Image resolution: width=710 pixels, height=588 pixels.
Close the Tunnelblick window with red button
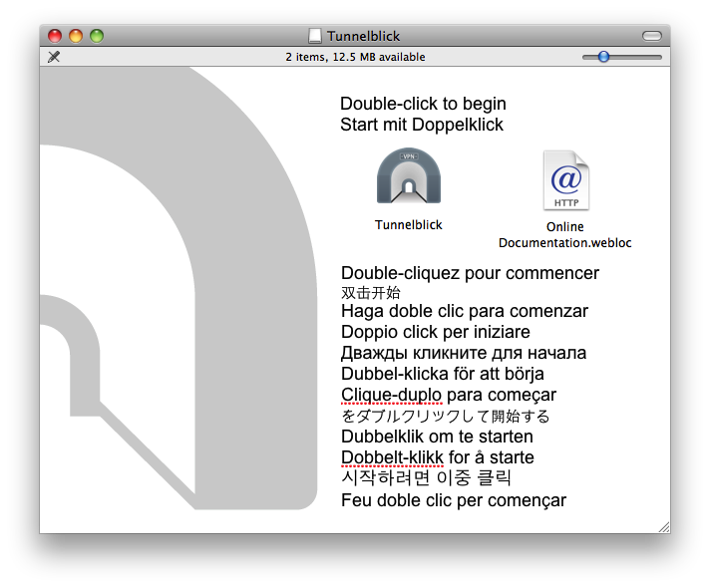[55, 36]
